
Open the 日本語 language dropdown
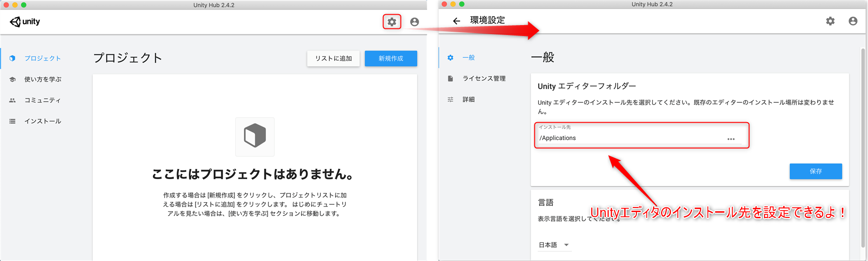pyautogui.click(x=554, y=245)
